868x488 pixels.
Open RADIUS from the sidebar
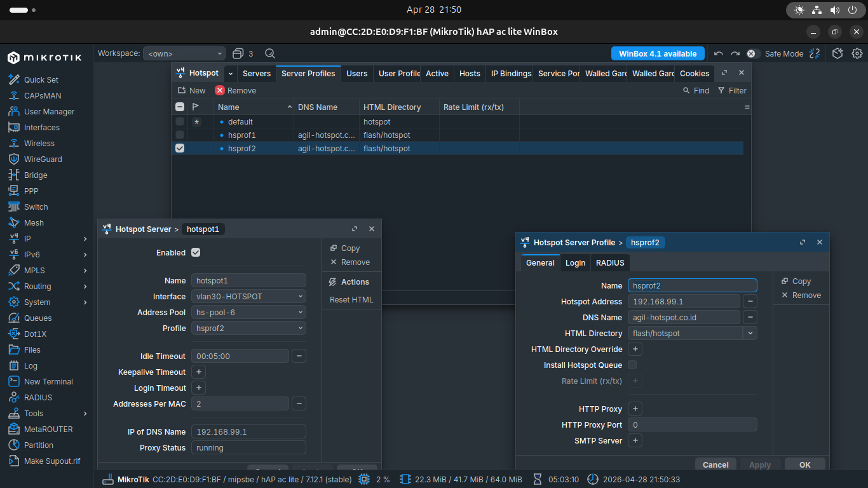pyautogui.click(x=38, y=398)
